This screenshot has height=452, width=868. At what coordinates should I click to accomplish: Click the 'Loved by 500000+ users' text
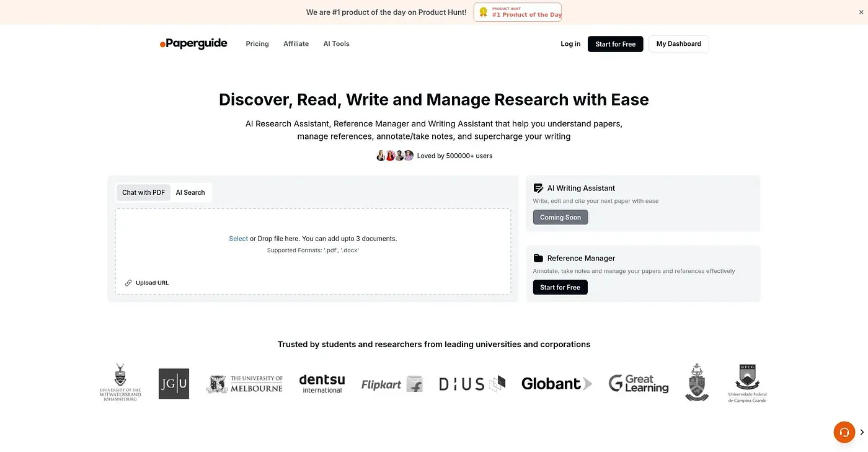[x=454, y=156]
